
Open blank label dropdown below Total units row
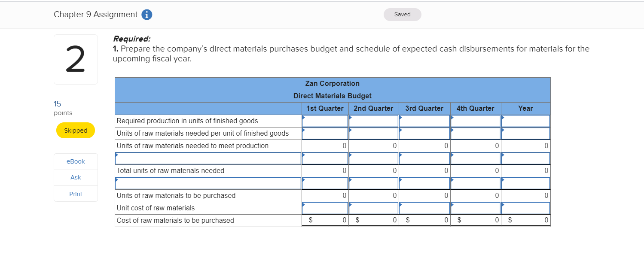point(208,183)
